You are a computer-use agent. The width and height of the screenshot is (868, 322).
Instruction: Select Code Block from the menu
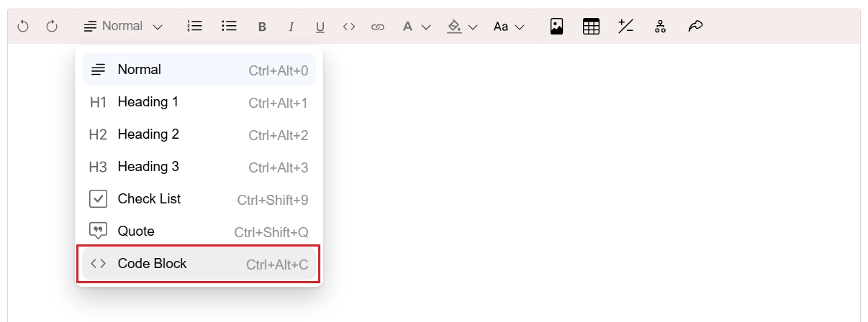tap(199, 264)
